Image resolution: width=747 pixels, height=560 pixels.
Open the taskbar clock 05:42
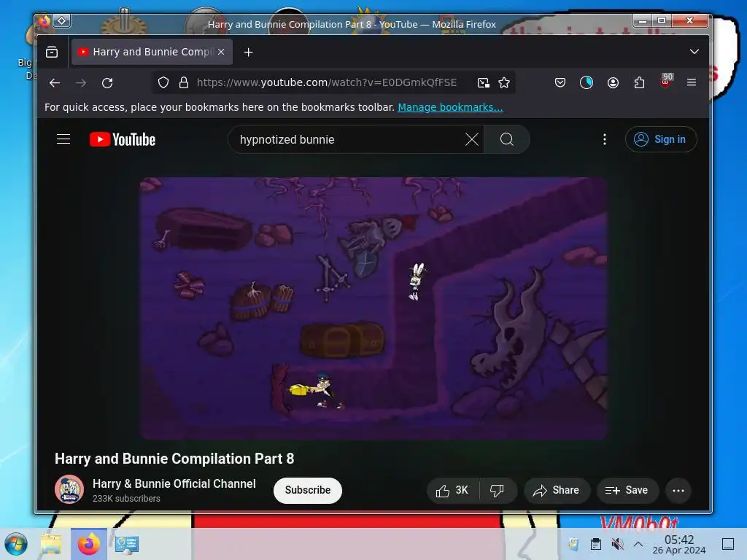(x=679, y=544)
